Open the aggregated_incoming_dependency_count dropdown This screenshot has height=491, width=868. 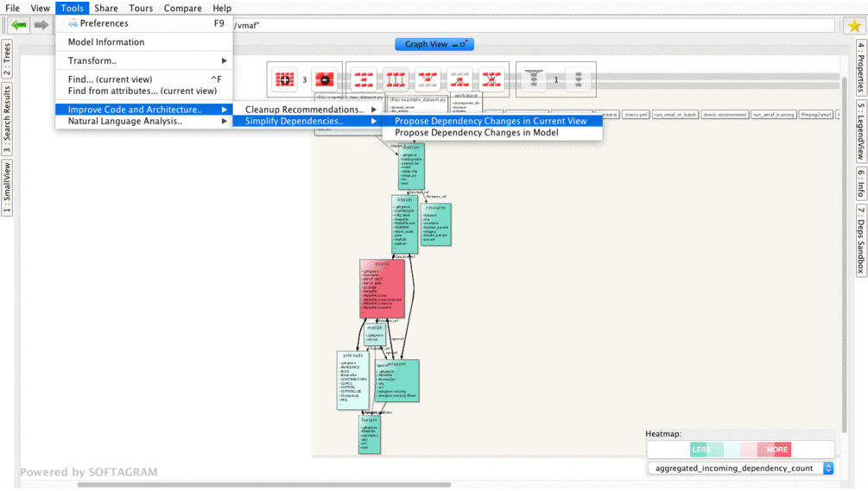(x=741, y=469)
